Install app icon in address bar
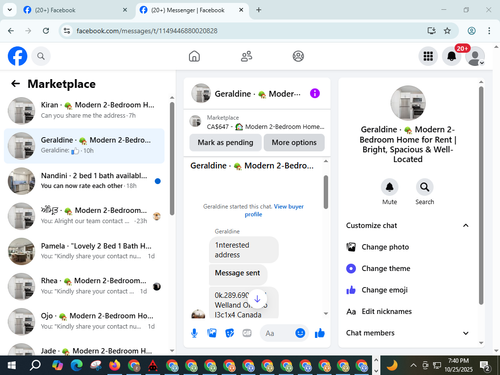The height and width of the screenshot is (375, 500). 431,31
